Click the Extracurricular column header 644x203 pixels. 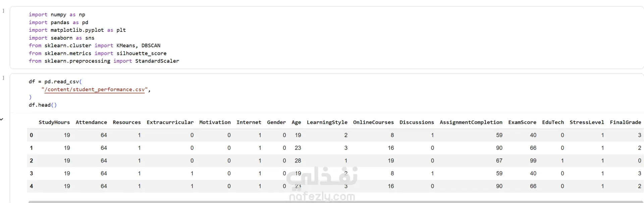(170, 122)
